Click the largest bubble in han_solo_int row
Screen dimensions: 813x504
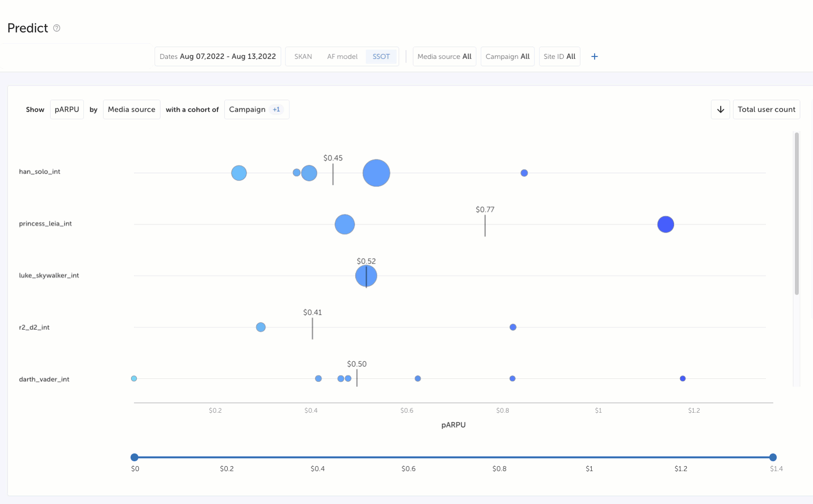pyautogui.click(x=376, y=173)
